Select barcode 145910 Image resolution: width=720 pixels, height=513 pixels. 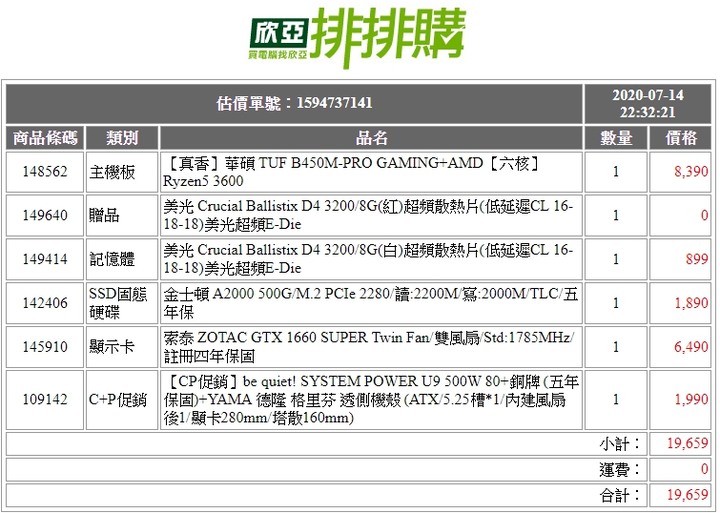click(x=45, y=347)
